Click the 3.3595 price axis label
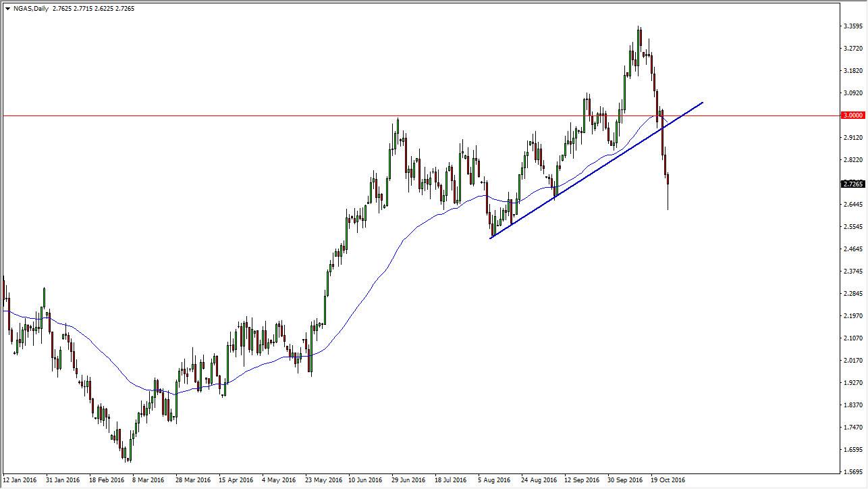This screenshot has width=868, height=489. pos(854,26)
